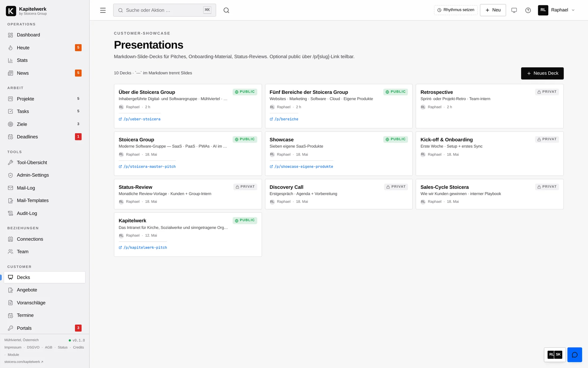Viewport: 588px width, 368px height.
Task: Expand the Raphael user menu chevron
Action: point(573,10)
